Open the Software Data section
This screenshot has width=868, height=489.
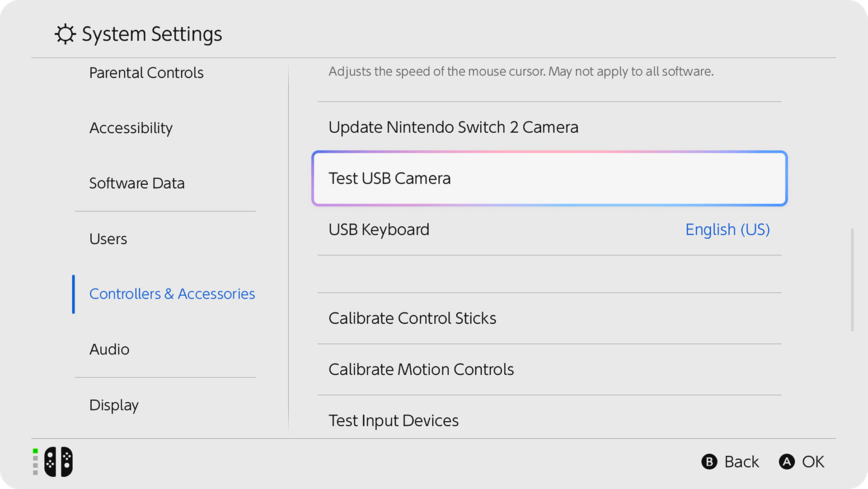136,183
